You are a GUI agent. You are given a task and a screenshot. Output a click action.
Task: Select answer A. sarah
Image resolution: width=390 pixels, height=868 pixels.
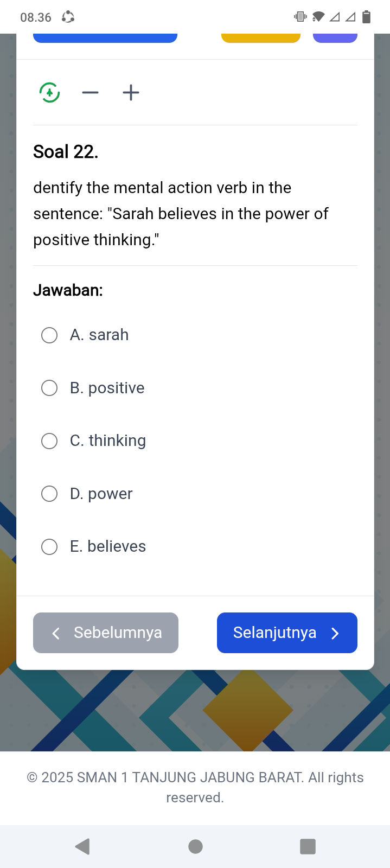[49, 335]
